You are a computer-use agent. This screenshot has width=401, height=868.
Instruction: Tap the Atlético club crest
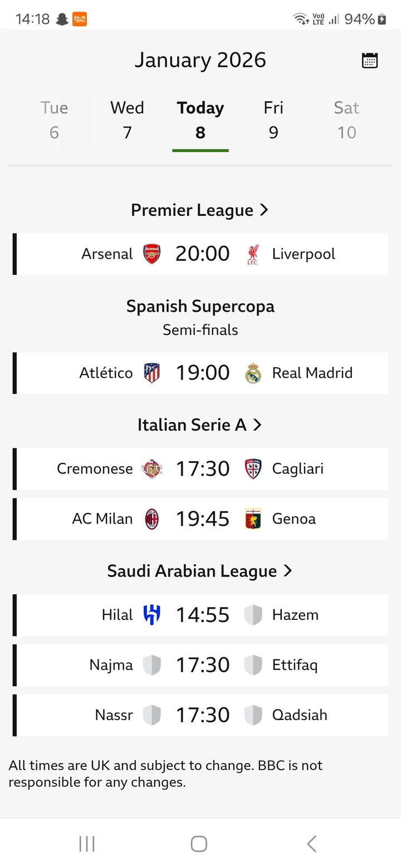(x=151, y=373)
